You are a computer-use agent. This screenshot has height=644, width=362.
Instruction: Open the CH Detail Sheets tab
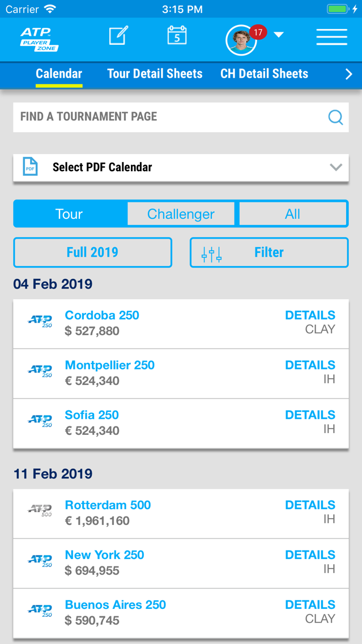[x=265, y=74]
